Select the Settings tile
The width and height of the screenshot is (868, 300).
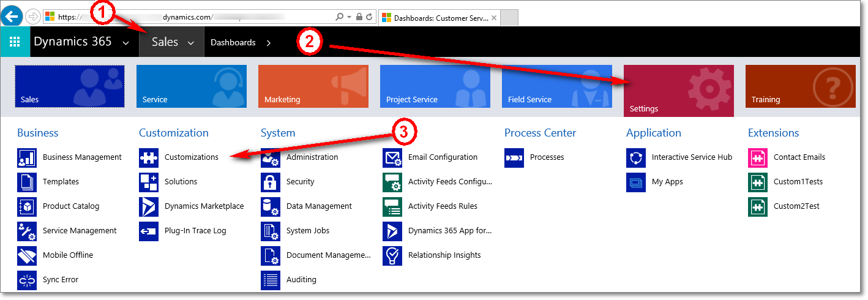[x=679, y=91]
